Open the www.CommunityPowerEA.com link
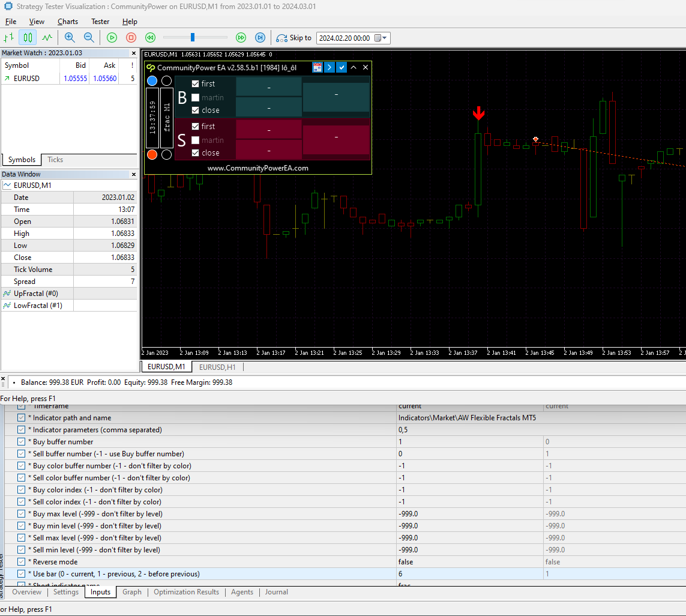The width and height of the screenshot is (686, 616). (258, 168)
